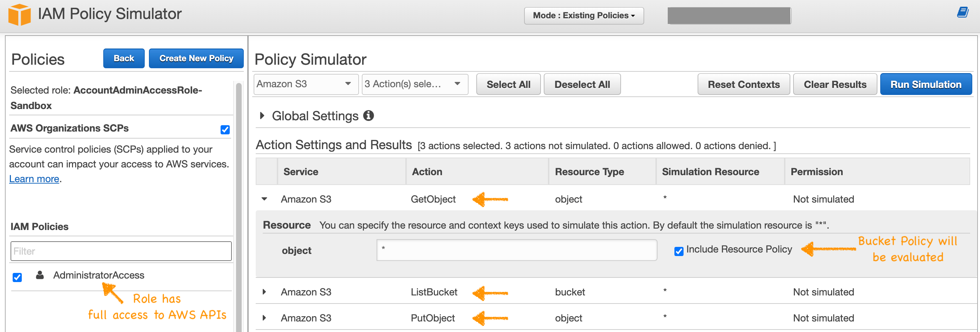
Task: Uncheck the AdministratorAccess policy
Action: point(17,277)
